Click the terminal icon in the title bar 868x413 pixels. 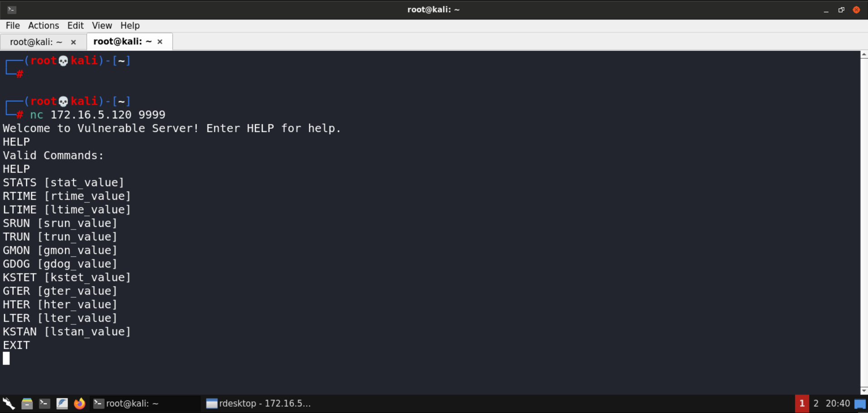pyautogui.click(x=12, y=9)
